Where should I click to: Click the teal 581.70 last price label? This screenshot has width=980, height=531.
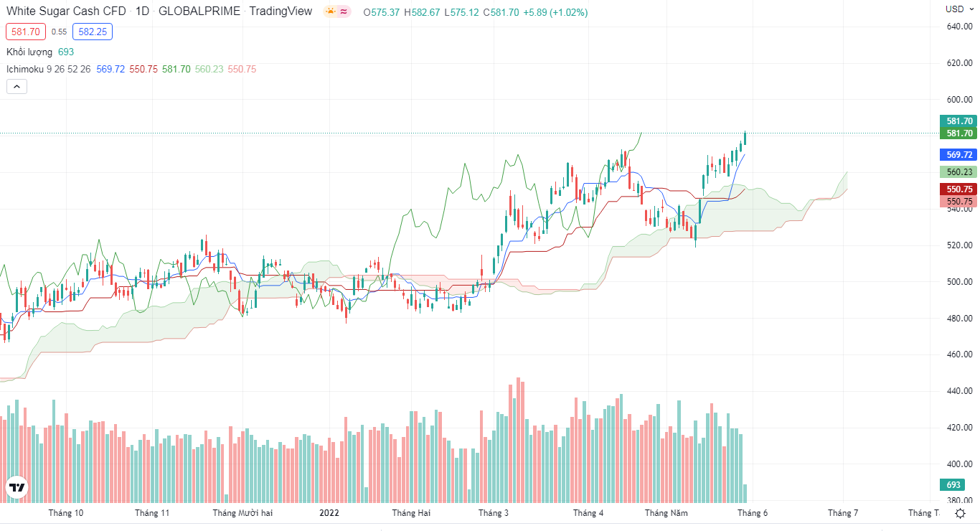click(959, 121)
